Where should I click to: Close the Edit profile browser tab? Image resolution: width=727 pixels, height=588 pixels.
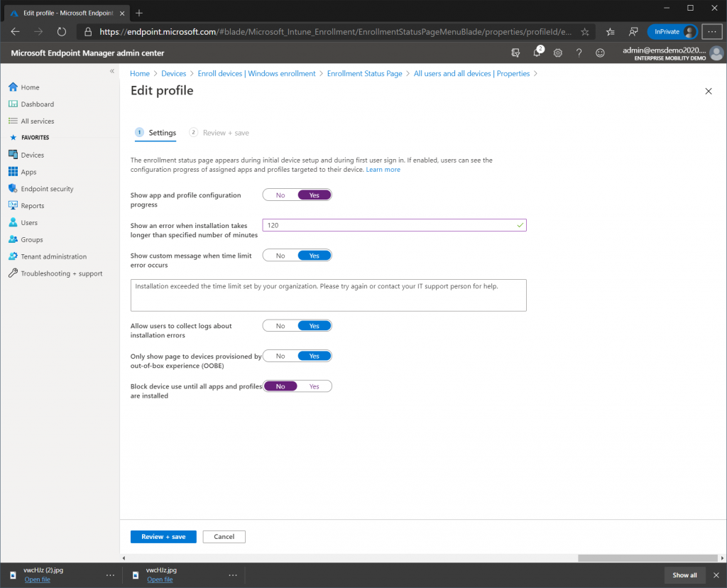(122, 13)
